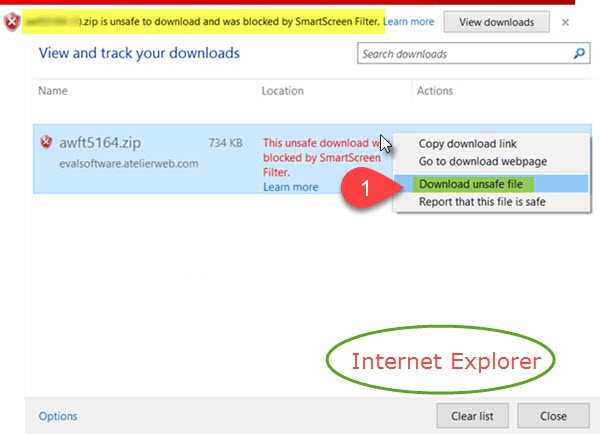This screenshot has height=434, width=600.
Task: Click the red shield icon in notification bar
Action: pos(12,21)
